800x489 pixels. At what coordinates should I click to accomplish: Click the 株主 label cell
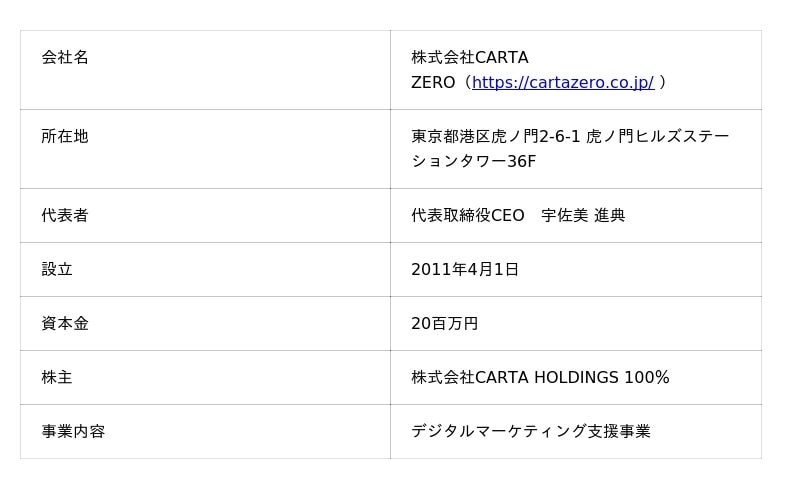coord(57,377)
